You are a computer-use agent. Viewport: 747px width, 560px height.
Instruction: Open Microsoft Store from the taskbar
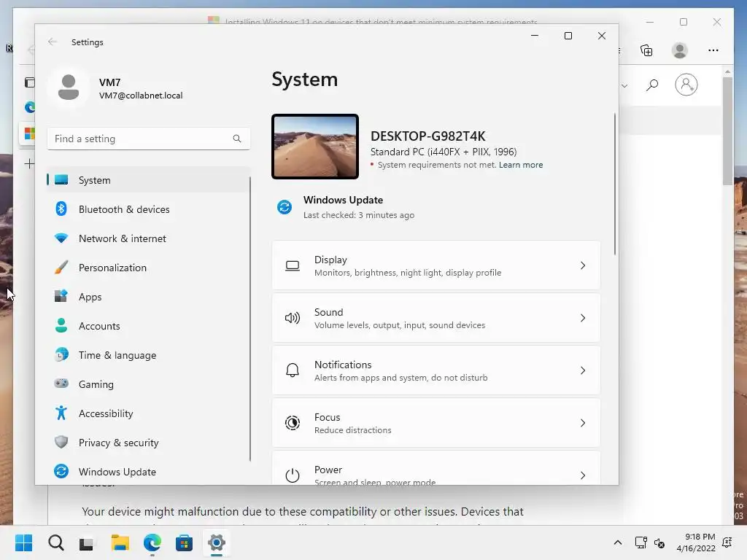[184, 542]
